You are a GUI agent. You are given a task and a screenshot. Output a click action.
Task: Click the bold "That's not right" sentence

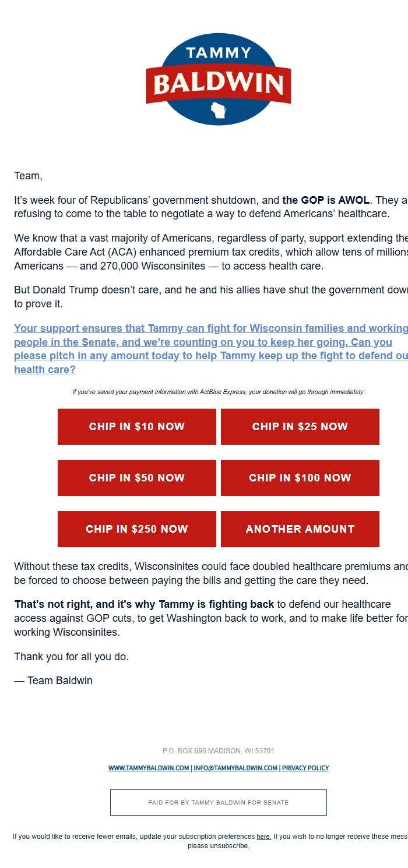click(144, 604)
